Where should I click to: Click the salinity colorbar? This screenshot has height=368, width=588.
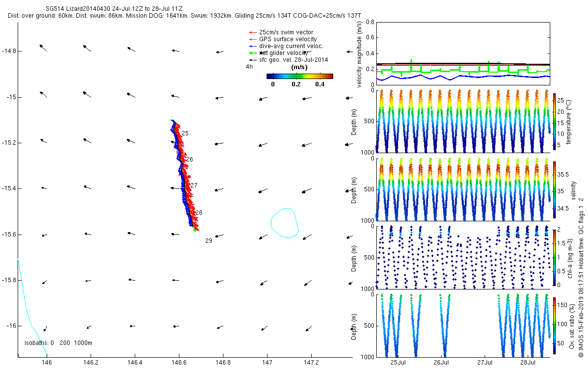554,190
